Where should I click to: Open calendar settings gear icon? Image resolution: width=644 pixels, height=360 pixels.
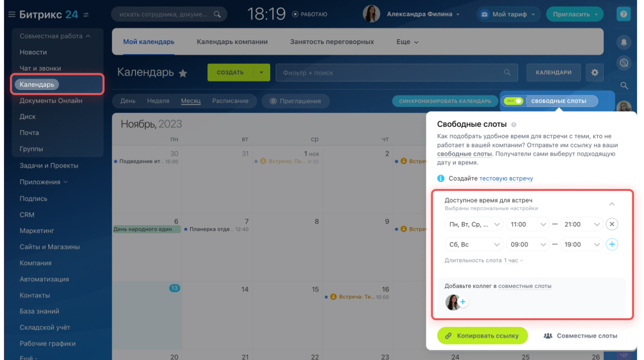(x=595, y=72)
